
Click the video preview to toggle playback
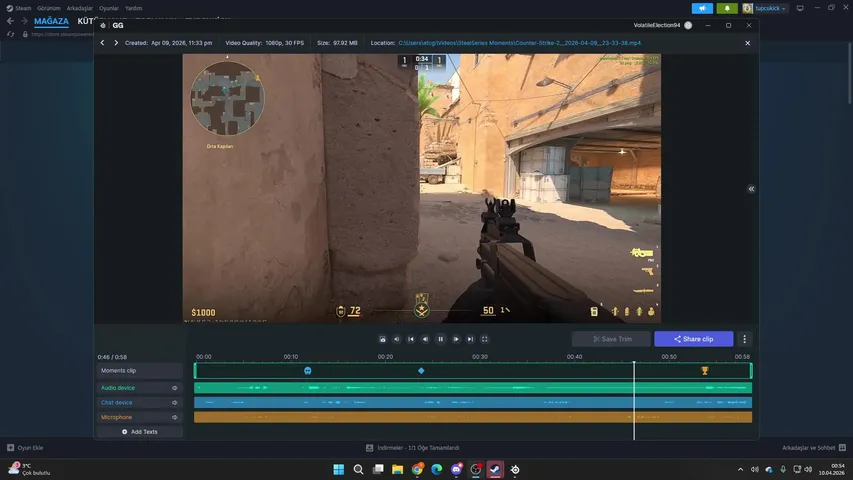click(x=422, y=188)
